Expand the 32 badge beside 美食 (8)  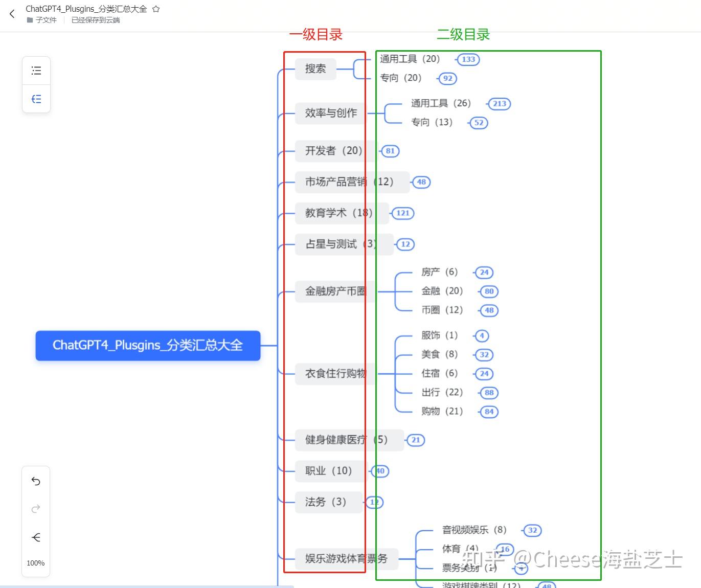coord(484,355)
